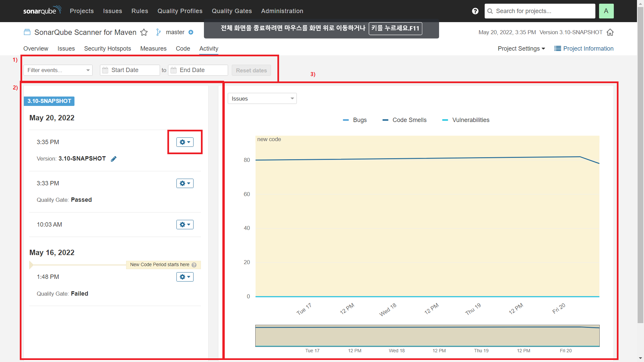
Task: Open the help question mark icon
Action: tap(475, 11)
